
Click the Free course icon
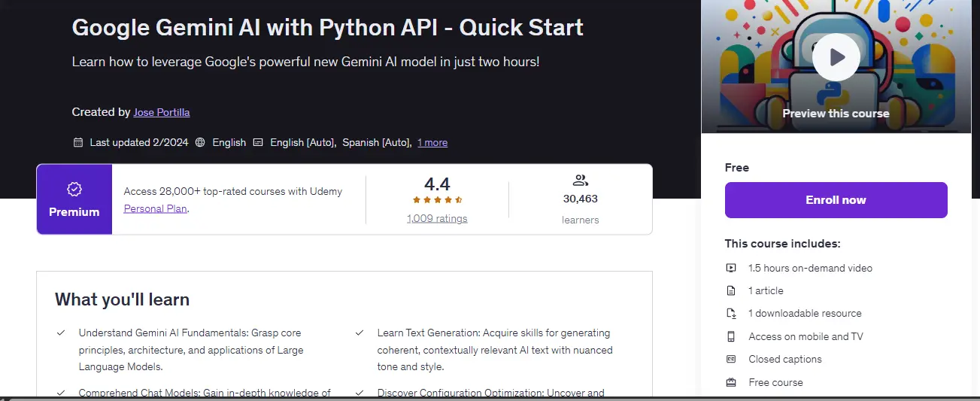(731, 382)
